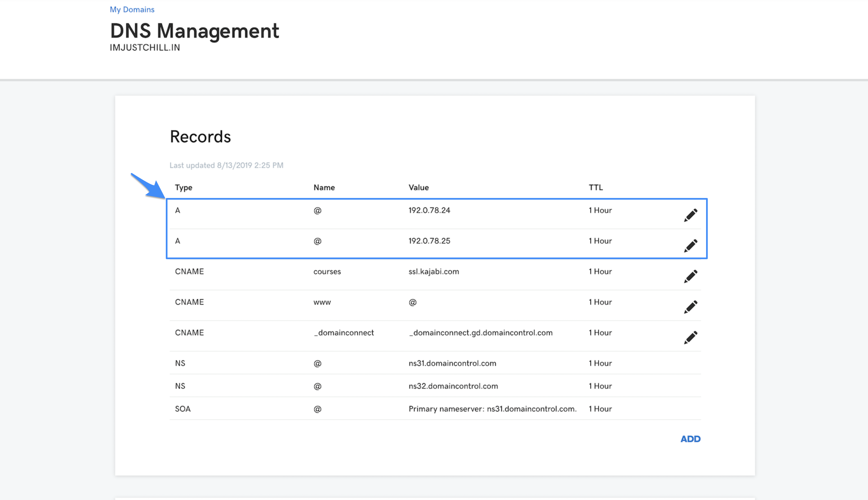Click the DNS Management page heading
This screenshot has width=868, height=500.
194,31
